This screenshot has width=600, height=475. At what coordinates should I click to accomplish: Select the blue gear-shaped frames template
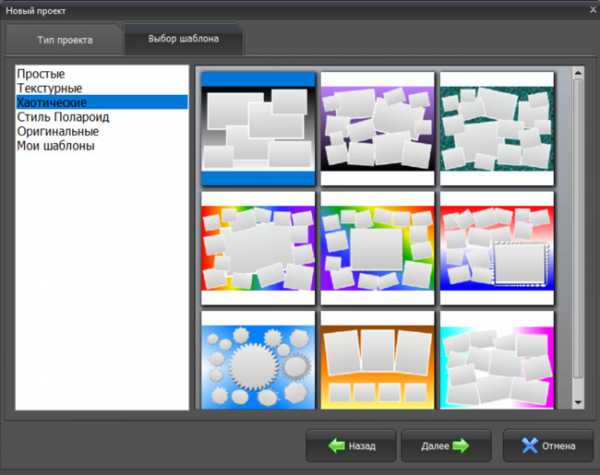tap(258, 362)
